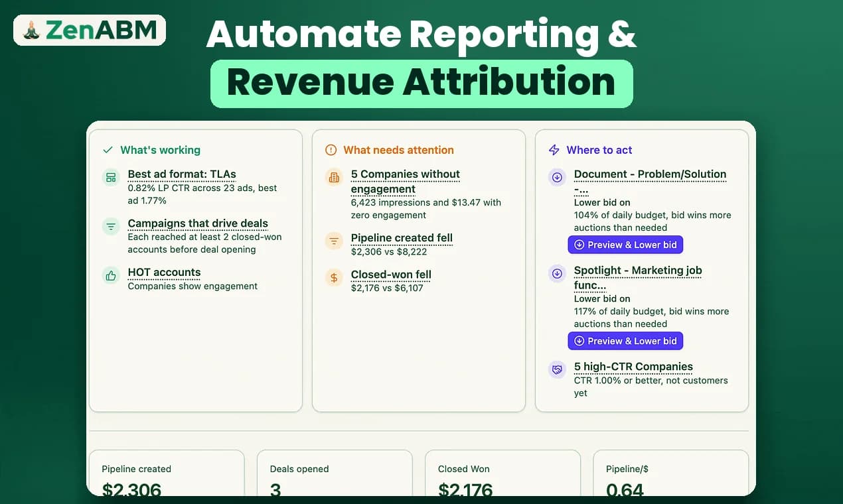843x504 pixels.
Task: Click the thumbs-up icon beside HOT accounts
Action: coord(111,275)
